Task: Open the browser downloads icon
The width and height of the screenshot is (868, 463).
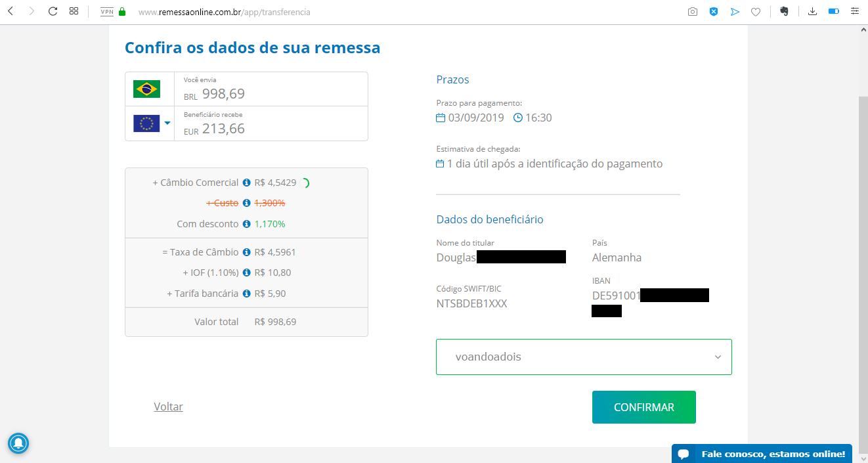Action: tap(812, 11)
